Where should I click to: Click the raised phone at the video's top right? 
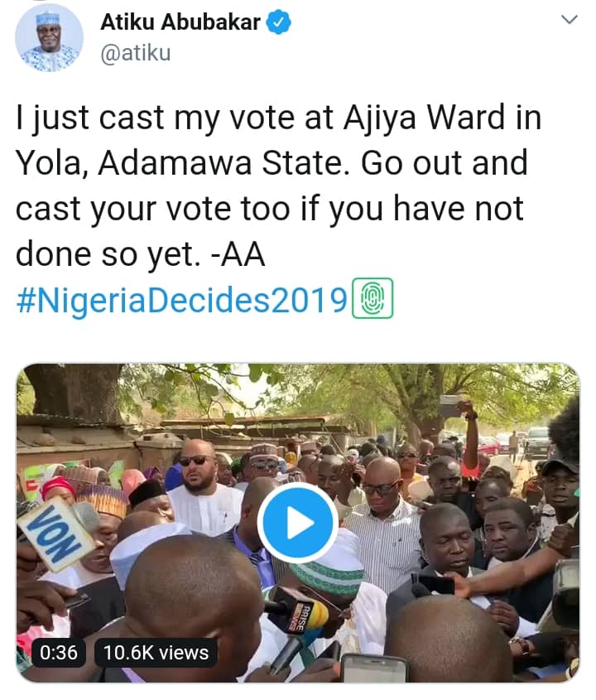[x=449, y=406]
